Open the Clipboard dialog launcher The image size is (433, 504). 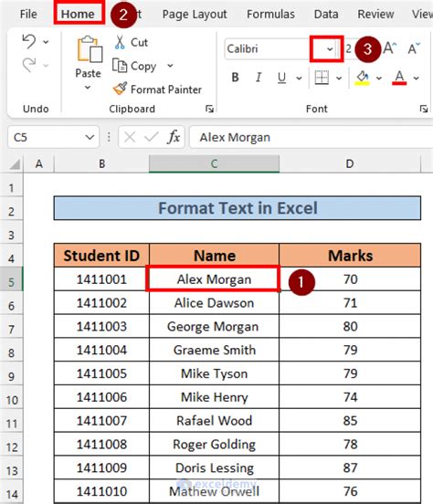pos(209,109)
